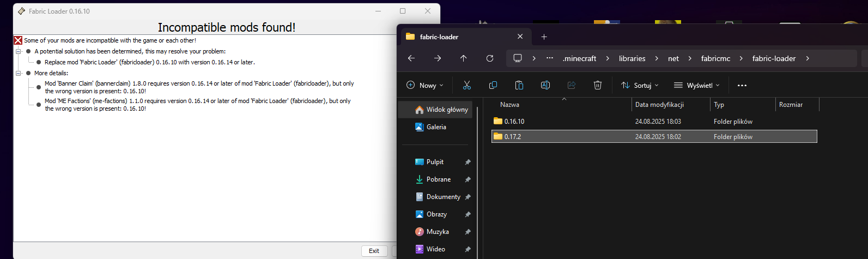Click the red X error icon
Viewport: 868px width, 259px height.
point(18,40)
